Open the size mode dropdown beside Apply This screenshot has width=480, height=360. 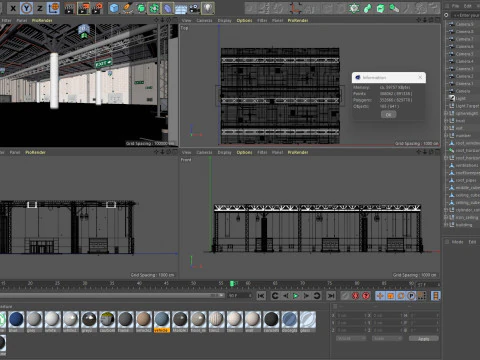pyautogui.click(x=387, y=339)
